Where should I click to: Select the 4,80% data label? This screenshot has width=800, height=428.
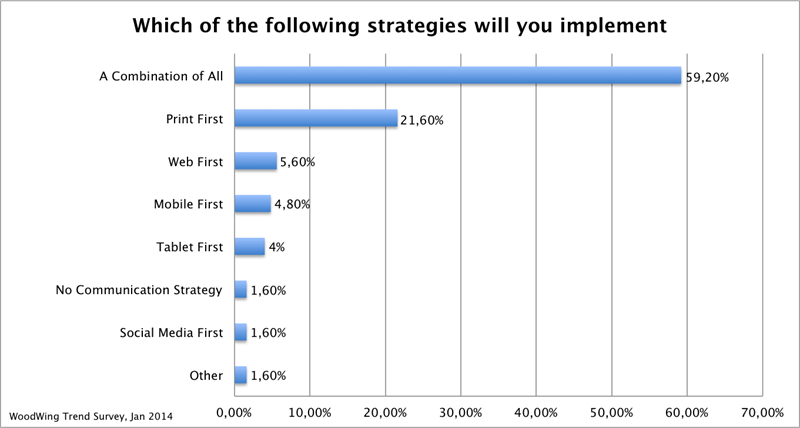pyautogui.click(x=293, y=205)
